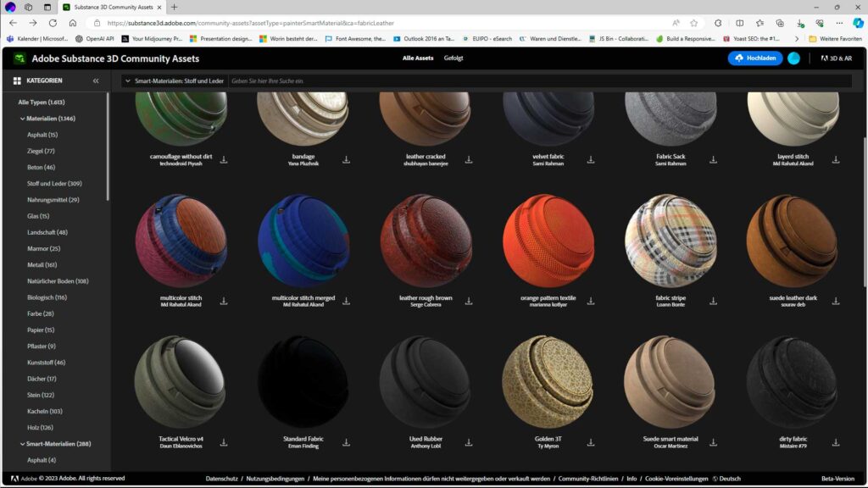
Task: Open the Community-Richtlinien footer link
Action: [588, 479]
